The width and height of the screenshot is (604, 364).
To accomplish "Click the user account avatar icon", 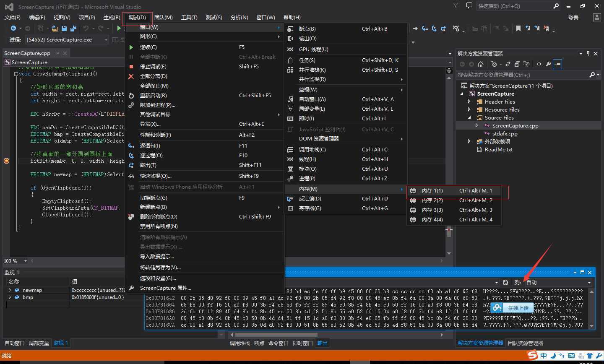I will point(597,18).
